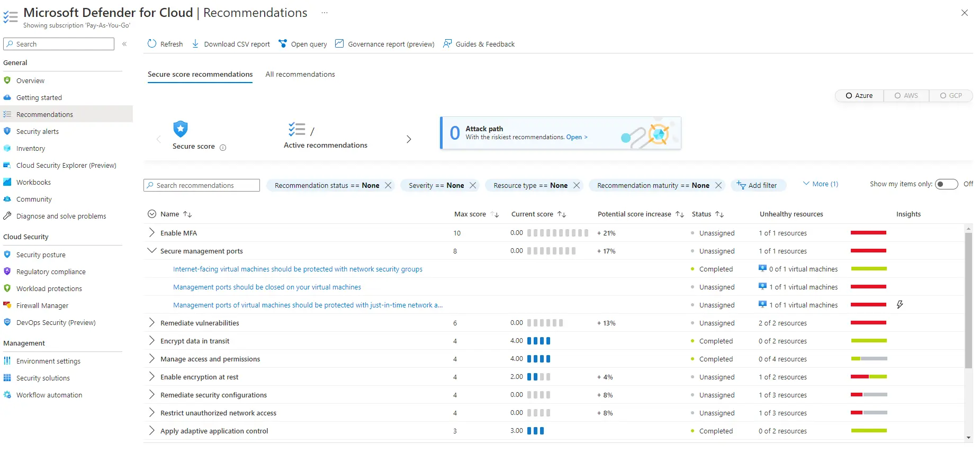Remove the Severity filter
Viewport: 980px width, 453px height.
coord(473,185)
